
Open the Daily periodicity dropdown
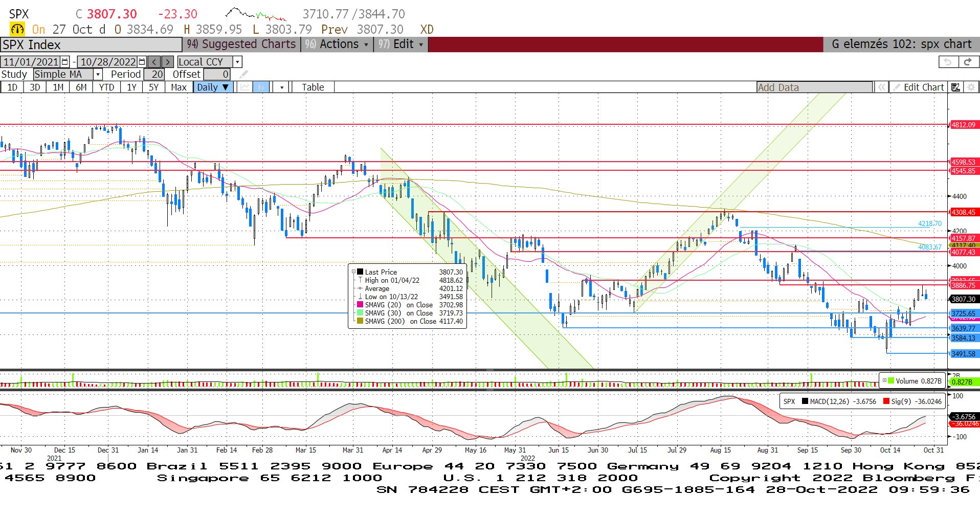(214, 87)
